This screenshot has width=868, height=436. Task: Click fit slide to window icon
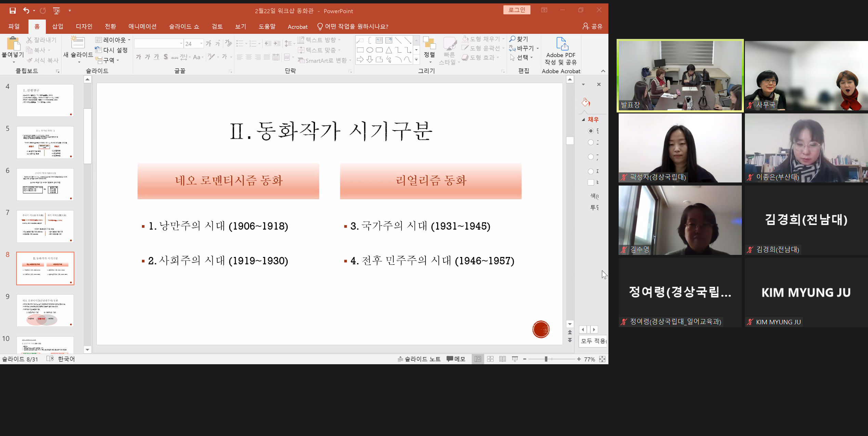(x=602, y=359)
